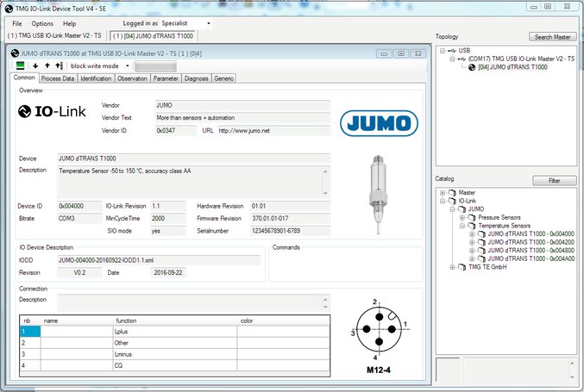Image resolution: width=584 pixels, height=392 pixels.
Task: Select the (1) [0|4] JUMO dTRANS T1000 window tab
Action: point(153,36)
